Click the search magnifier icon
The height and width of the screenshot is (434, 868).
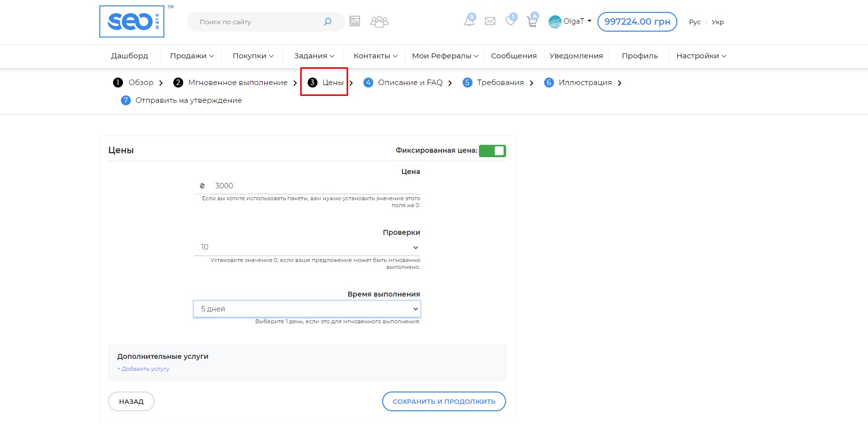click(x=327, y=22)
